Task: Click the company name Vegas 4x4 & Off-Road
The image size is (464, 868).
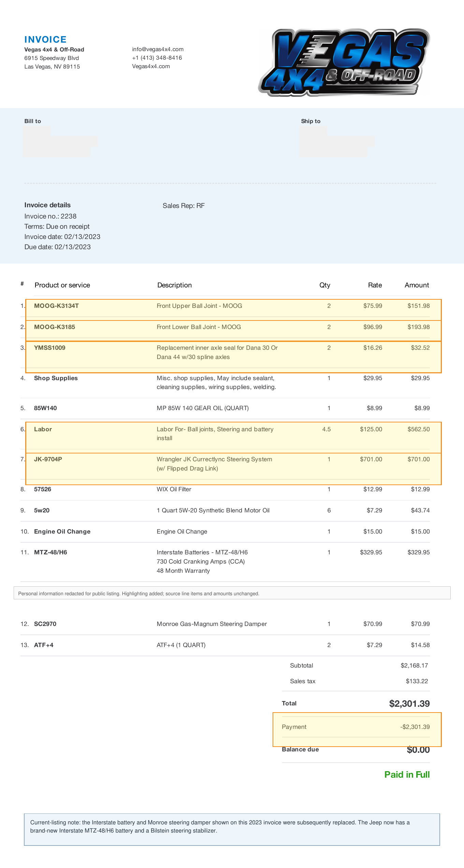Action: point(54,50)
